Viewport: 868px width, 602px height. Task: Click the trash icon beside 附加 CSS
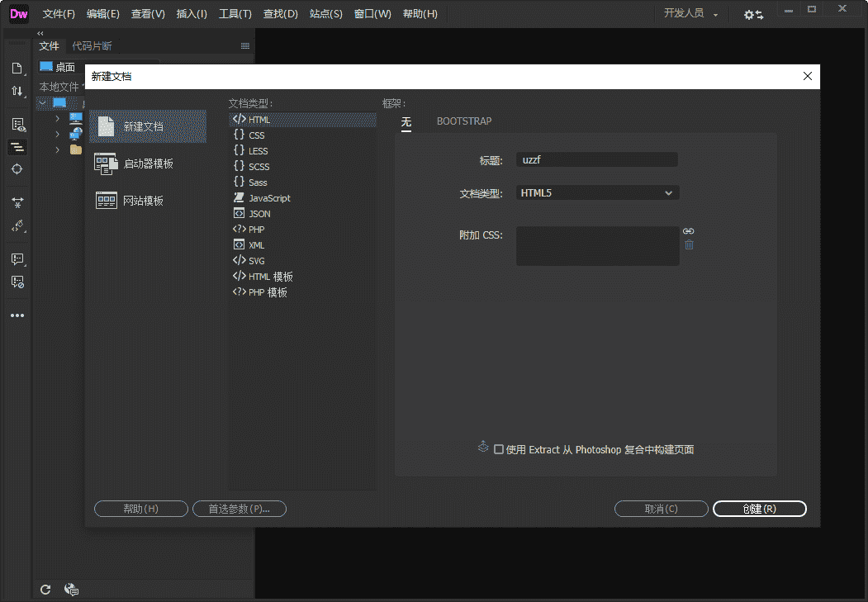[689, 244]
